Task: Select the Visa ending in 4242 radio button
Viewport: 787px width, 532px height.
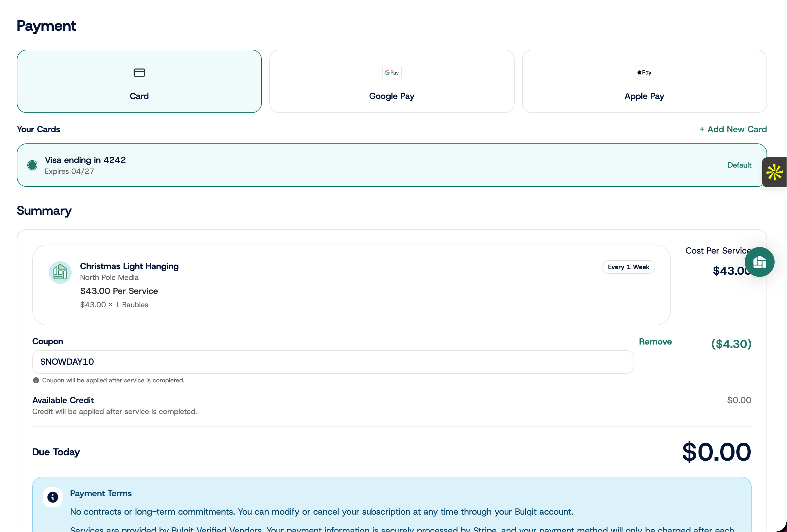Action: click(32, 165)
